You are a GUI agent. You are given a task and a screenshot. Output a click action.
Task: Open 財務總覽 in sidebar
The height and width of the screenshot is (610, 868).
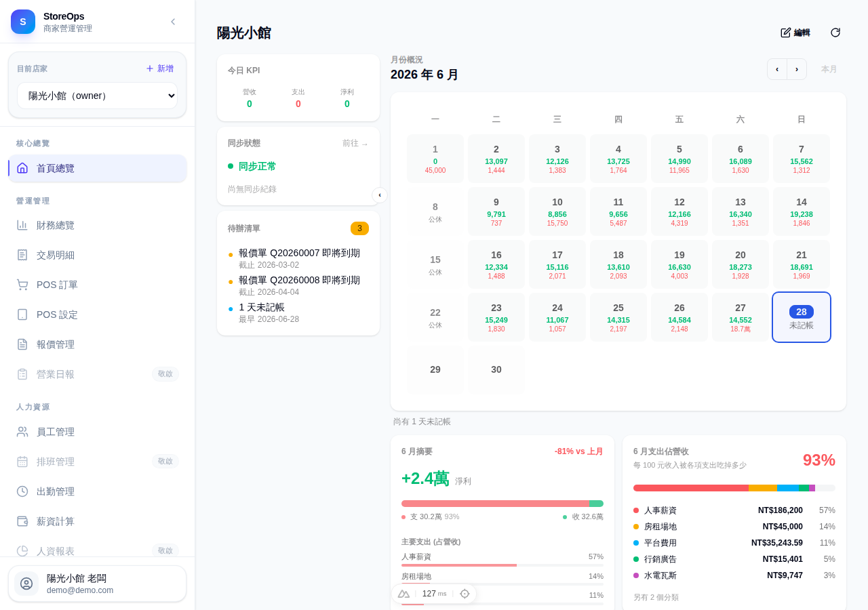(x=97, y=225)
